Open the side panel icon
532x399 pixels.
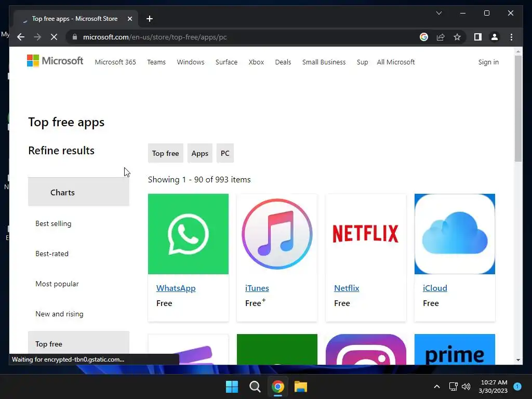coord(478,37)
